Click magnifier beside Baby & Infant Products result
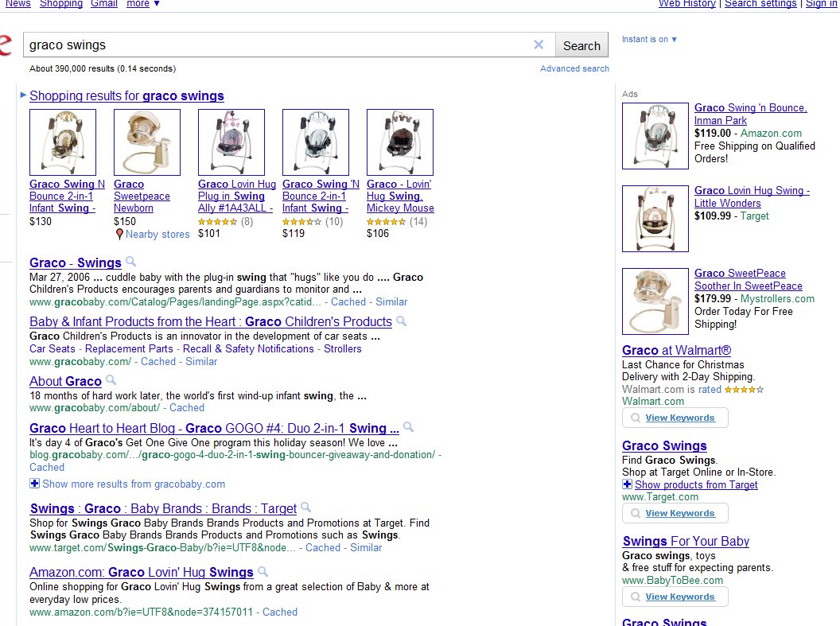Image resolution: width=840 pixels, height=626 pixels. tap(401, 321)
